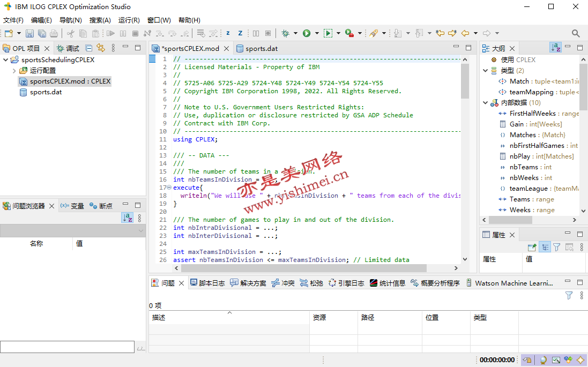
Task: Switch to the 断点 breakpoints tab
Action: pos(101,206)
